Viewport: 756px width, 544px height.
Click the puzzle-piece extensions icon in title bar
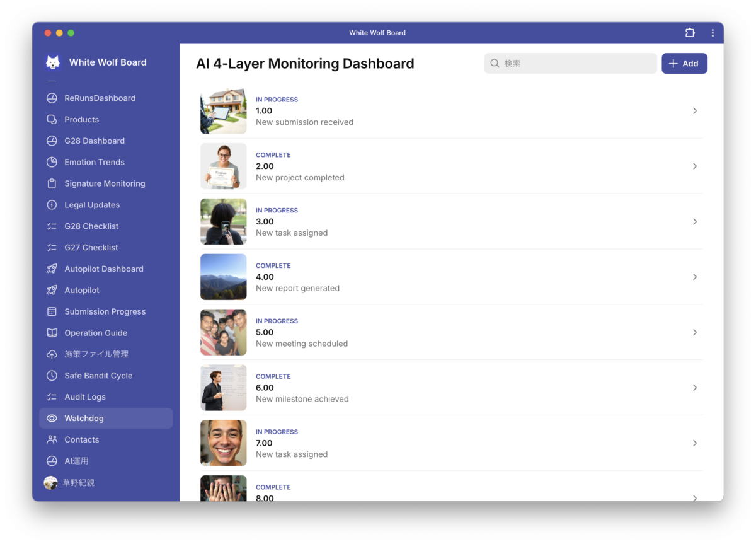690,33
